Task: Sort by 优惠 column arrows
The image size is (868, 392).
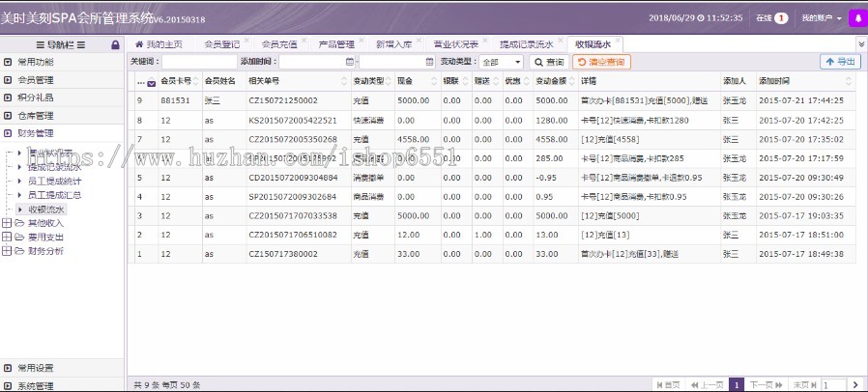Action: tap(526, 81)
